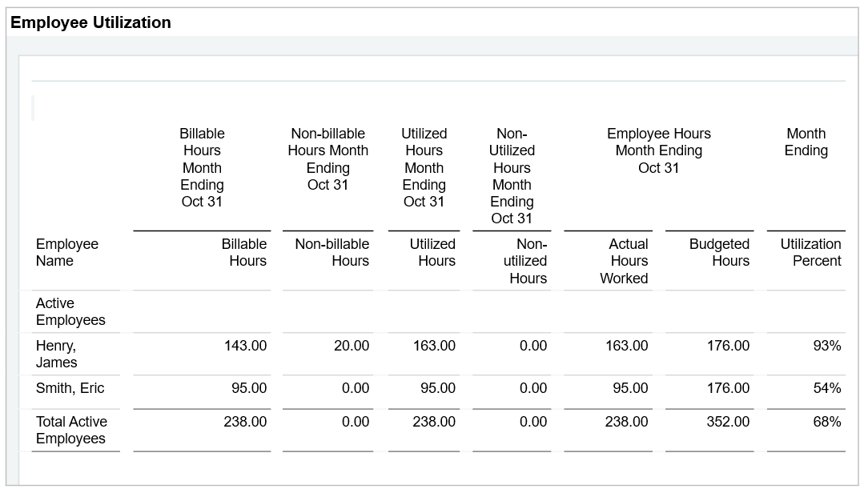Click the 352.00 total budgeted hours cell
This screenshot has width=868, height=493.
pos(728,422)
